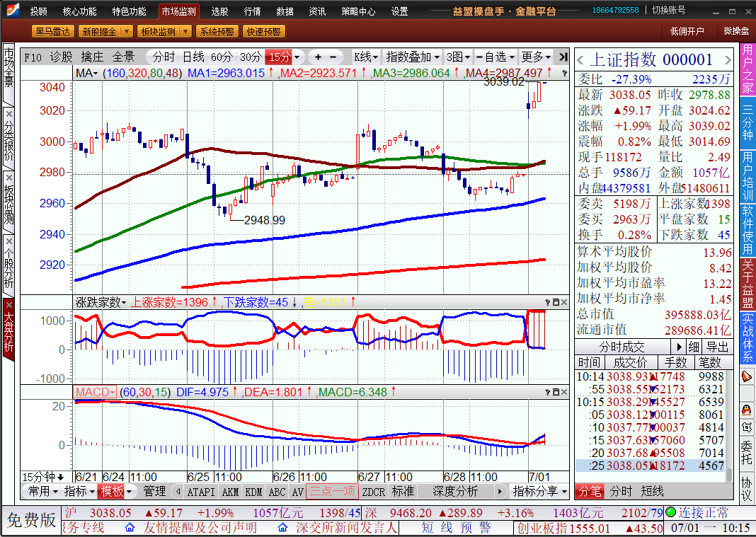Open the 指数叠加 dropdown

(413, 57)
